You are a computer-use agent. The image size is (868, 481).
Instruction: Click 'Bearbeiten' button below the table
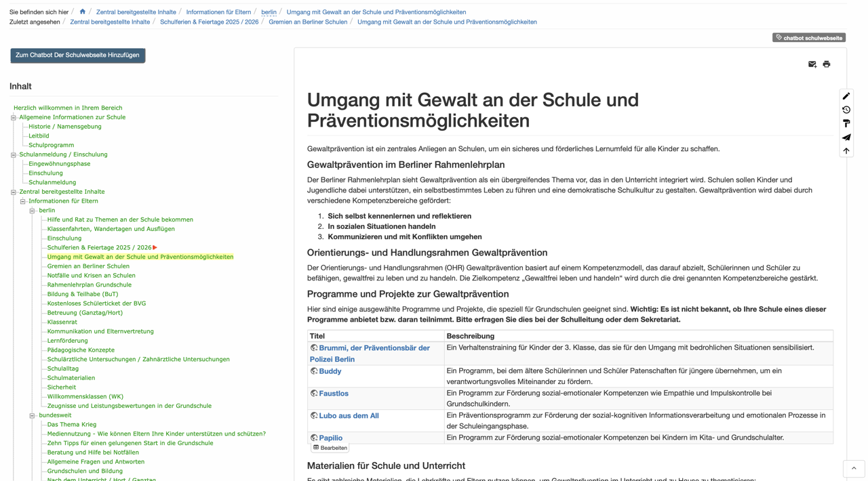(x=330, y=448)
